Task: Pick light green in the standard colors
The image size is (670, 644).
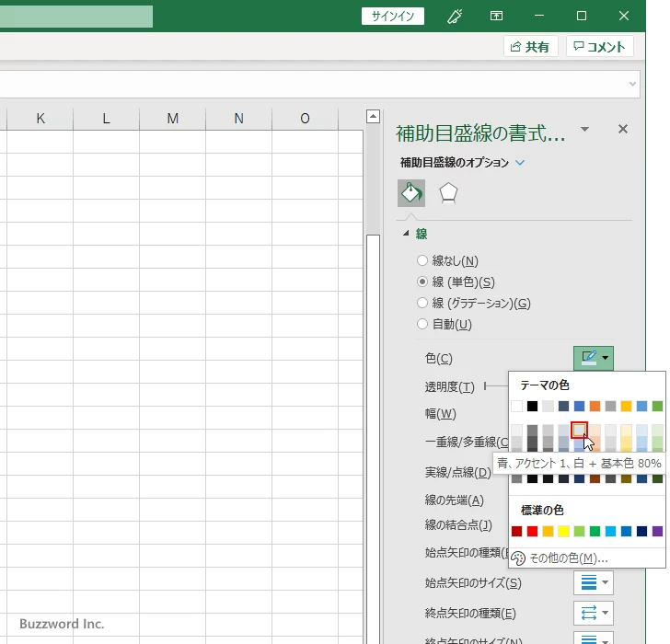Action: (x=580, y=531)
